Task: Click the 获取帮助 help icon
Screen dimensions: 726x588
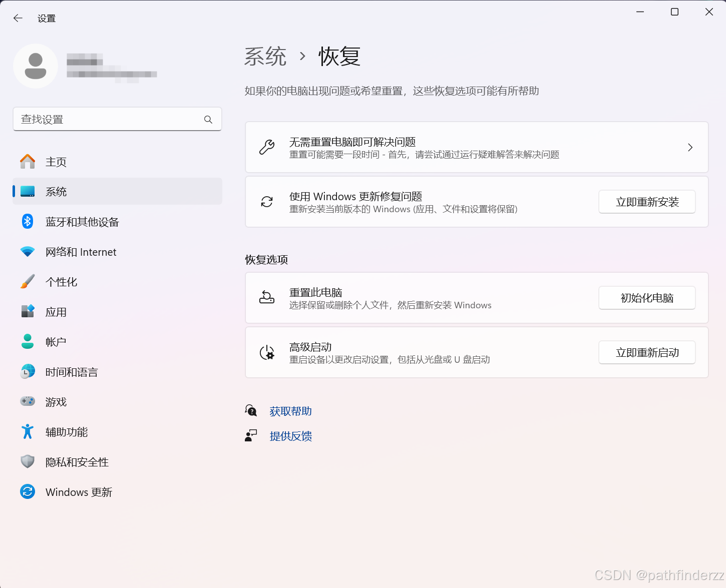Action: click(x=251, y=411)
